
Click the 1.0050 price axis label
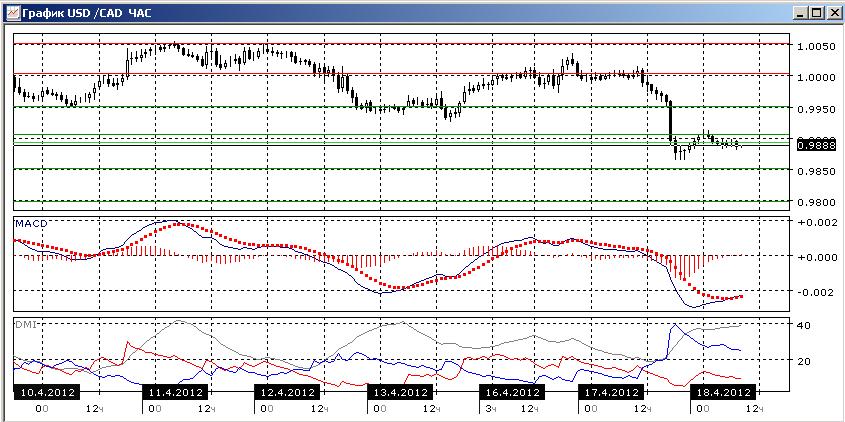(x=816, y=46)
